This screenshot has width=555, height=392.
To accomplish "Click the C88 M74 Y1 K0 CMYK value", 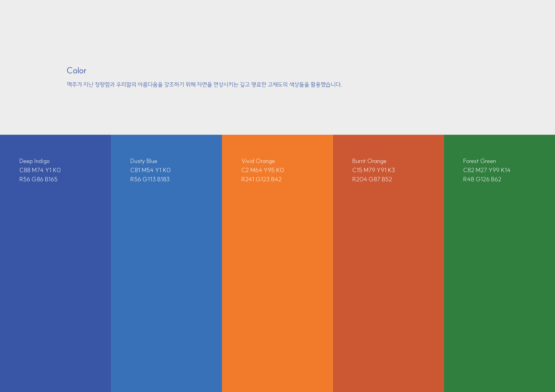I will click(x=40, y=170).
